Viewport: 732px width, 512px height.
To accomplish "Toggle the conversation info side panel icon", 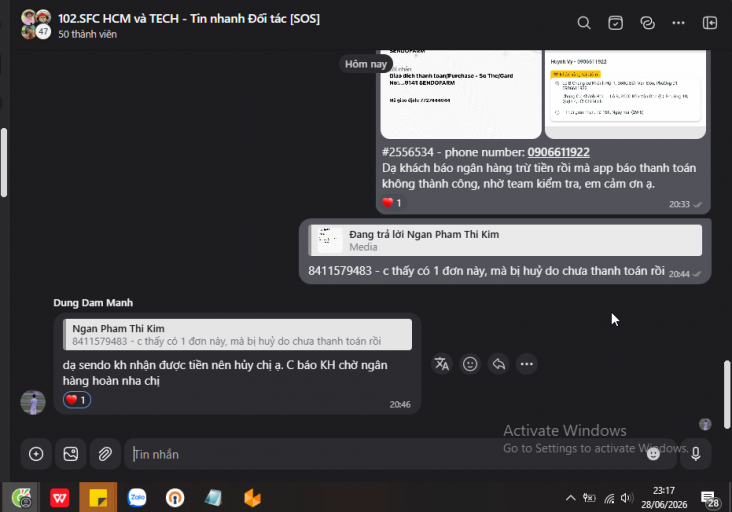I will (x=710, y=23).
